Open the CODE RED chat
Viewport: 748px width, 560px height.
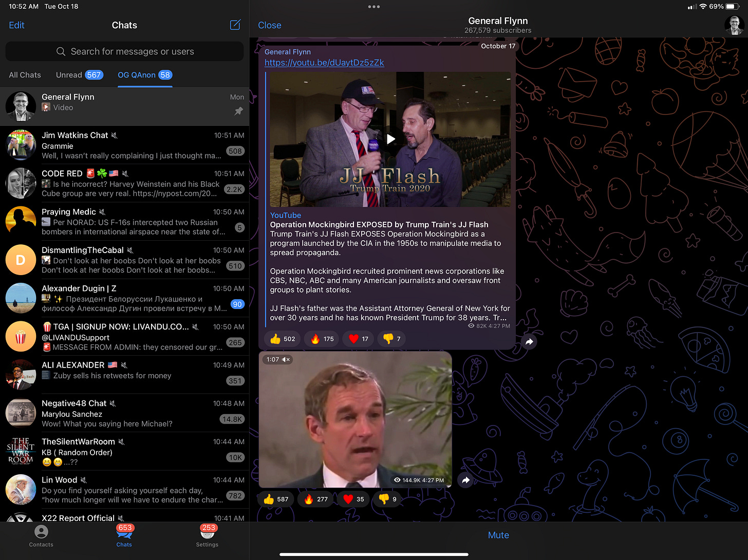[x=124, y=183]
